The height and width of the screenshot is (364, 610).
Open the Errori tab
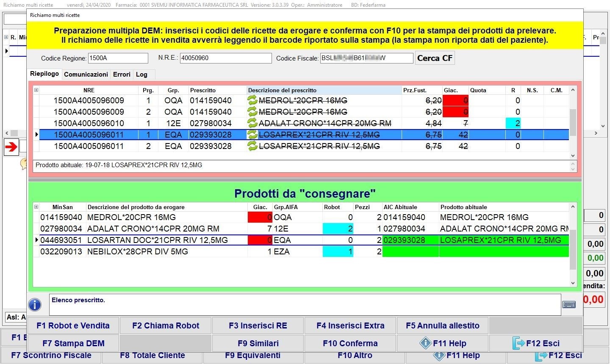coord(122,74)
